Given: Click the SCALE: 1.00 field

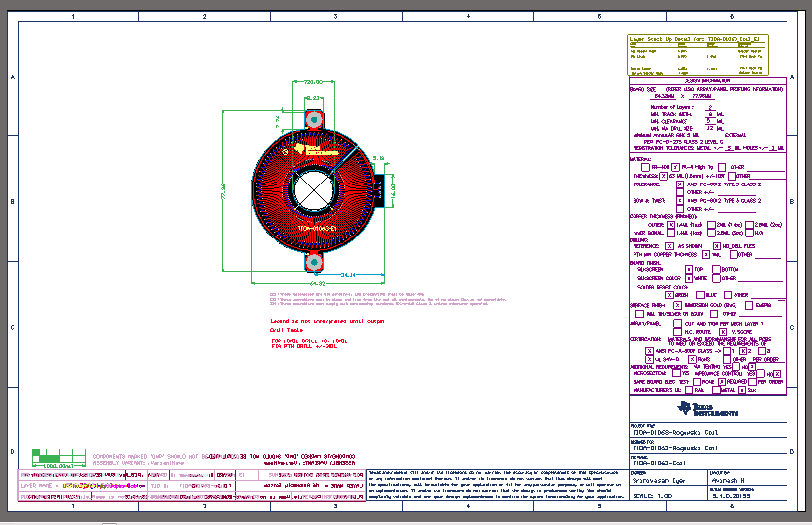Looking at the screenshot, I should tap(652, 496).
